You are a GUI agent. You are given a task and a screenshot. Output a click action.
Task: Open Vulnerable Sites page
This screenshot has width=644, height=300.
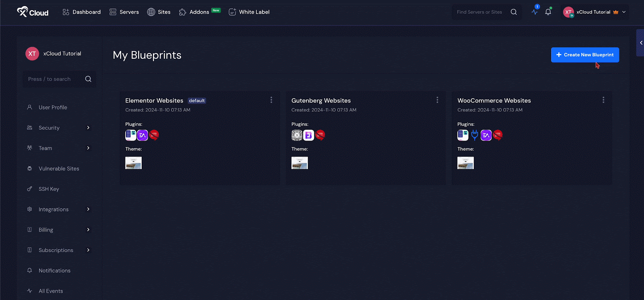click(x=59, y=169)
